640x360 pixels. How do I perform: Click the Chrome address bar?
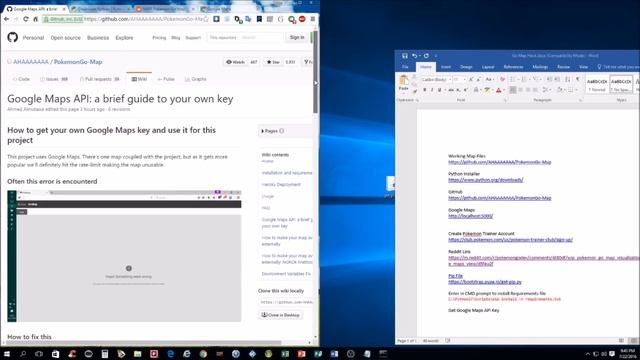click(x=125, y=19)
